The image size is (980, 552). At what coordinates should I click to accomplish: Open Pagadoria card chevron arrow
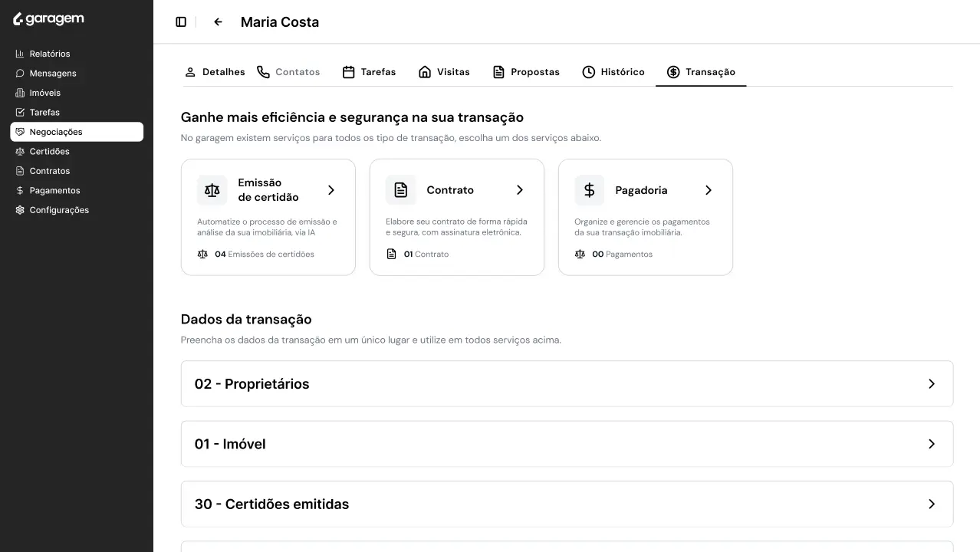pyautogui.click(x=709, y=190)
